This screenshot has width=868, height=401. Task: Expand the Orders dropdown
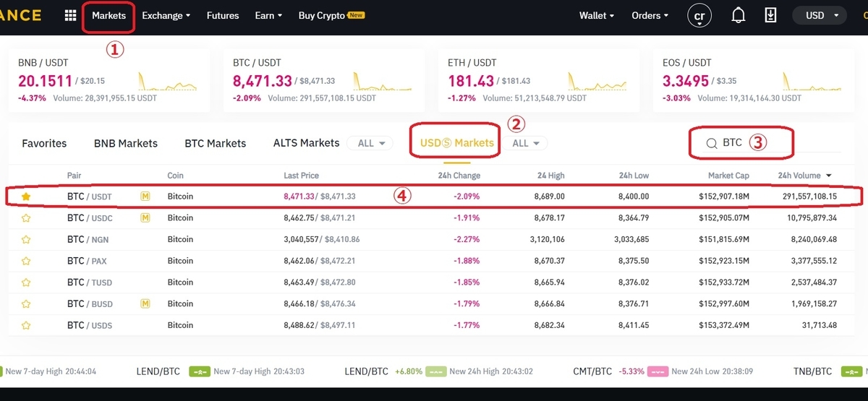click(650, 15)
